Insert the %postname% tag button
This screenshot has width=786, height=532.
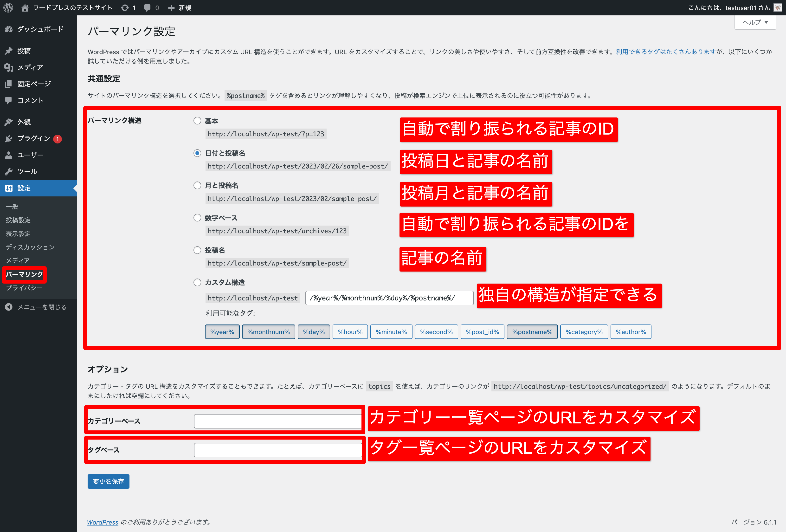tap(532, 332)
